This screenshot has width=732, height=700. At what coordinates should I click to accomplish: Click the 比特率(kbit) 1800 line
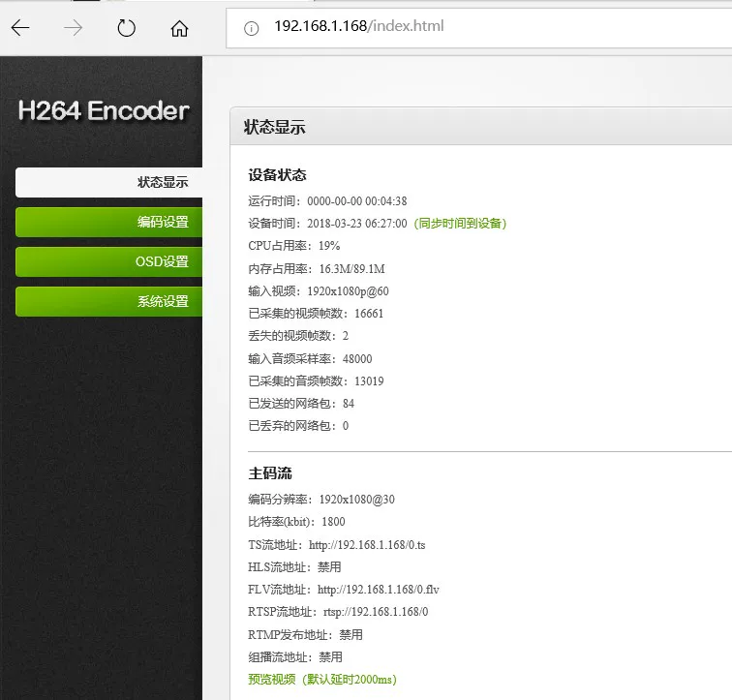click(296, 522)
